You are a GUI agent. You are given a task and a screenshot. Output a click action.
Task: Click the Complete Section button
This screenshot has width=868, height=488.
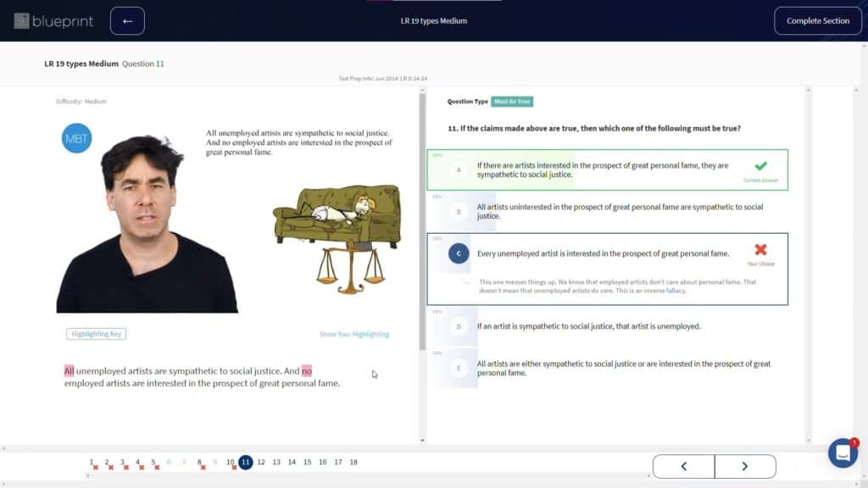817,19
